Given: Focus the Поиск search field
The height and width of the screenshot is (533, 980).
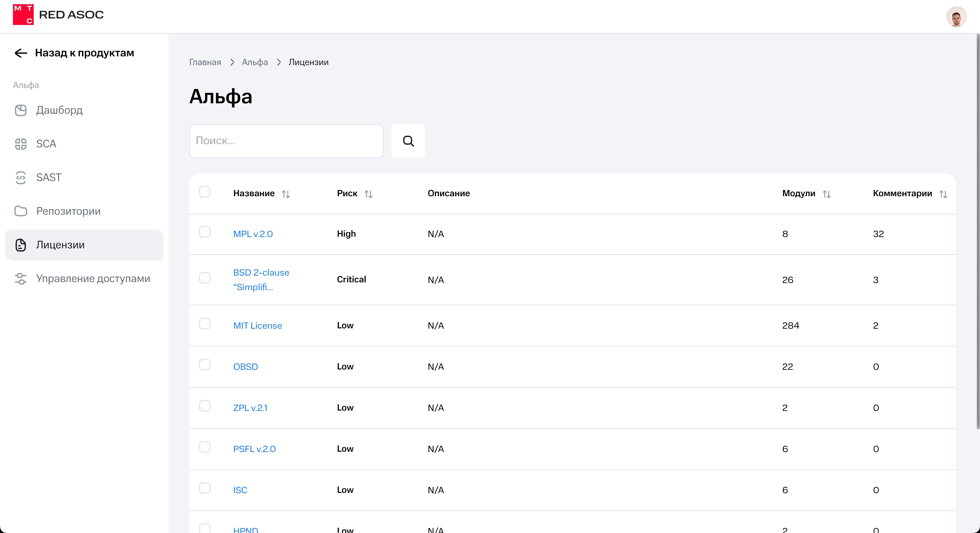Looking at the screenshot, I should [x=286, y=141].
